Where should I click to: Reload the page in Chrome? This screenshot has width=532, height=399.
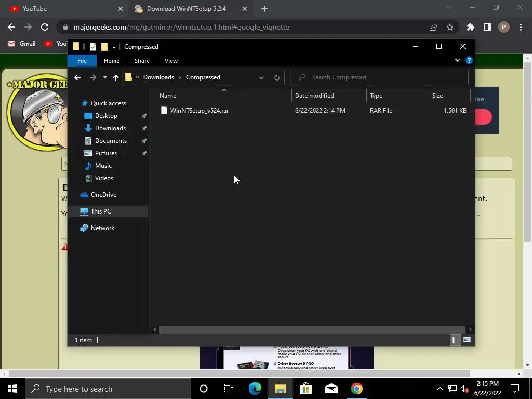pos(45,27)
